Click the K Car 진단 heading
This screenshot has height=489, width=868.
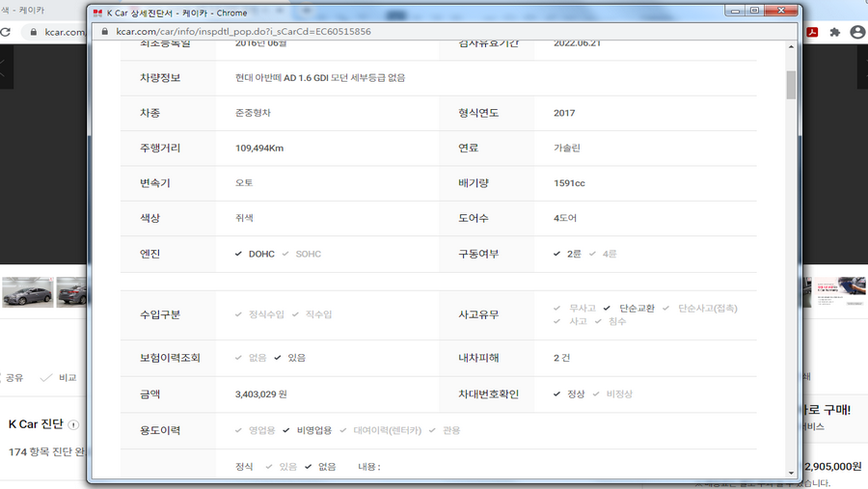click(36, 424)
